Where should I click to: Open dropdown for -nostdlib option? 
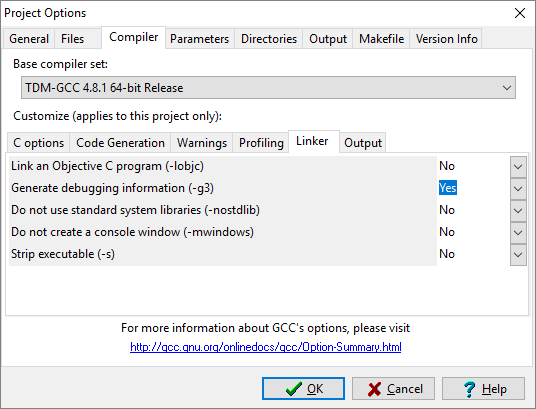pyautogui.click(x=518, y=210)
